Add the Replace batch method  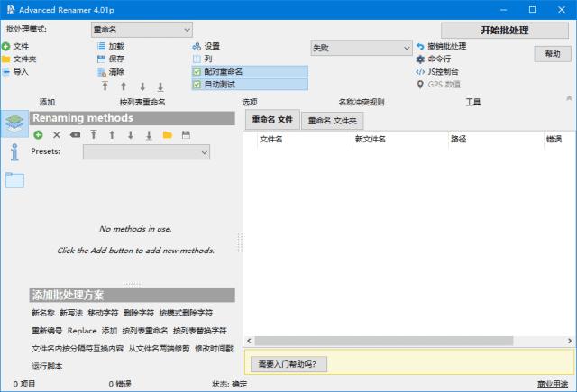81,331
